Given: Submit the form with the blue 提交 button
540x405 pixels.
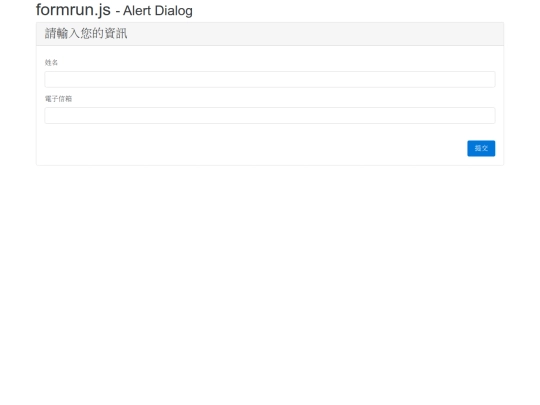Looking at the screenshot, I should pos(481,148).
